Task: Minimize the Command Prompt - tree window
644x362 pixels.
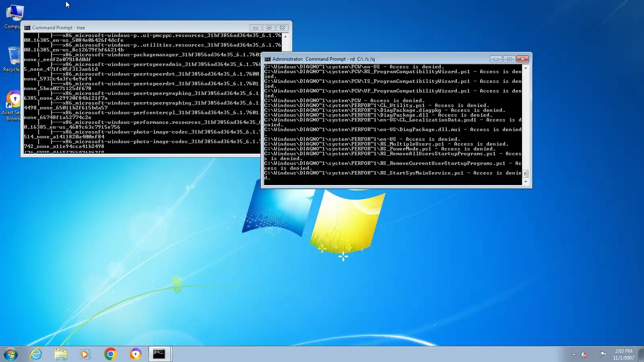Action: point(256,28)
